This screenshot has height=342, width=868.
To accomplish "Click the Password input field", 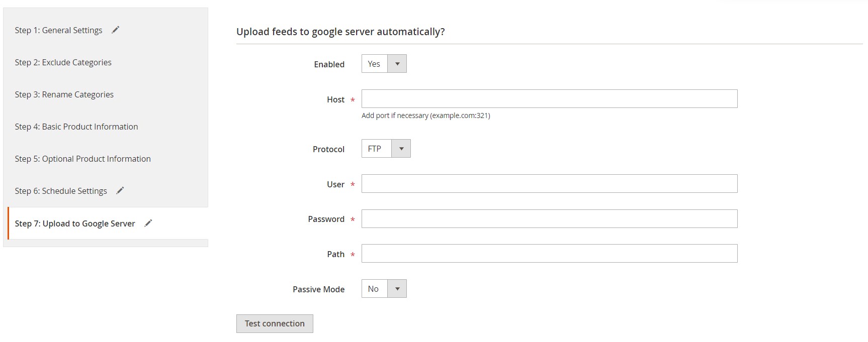I will point(549,219).
